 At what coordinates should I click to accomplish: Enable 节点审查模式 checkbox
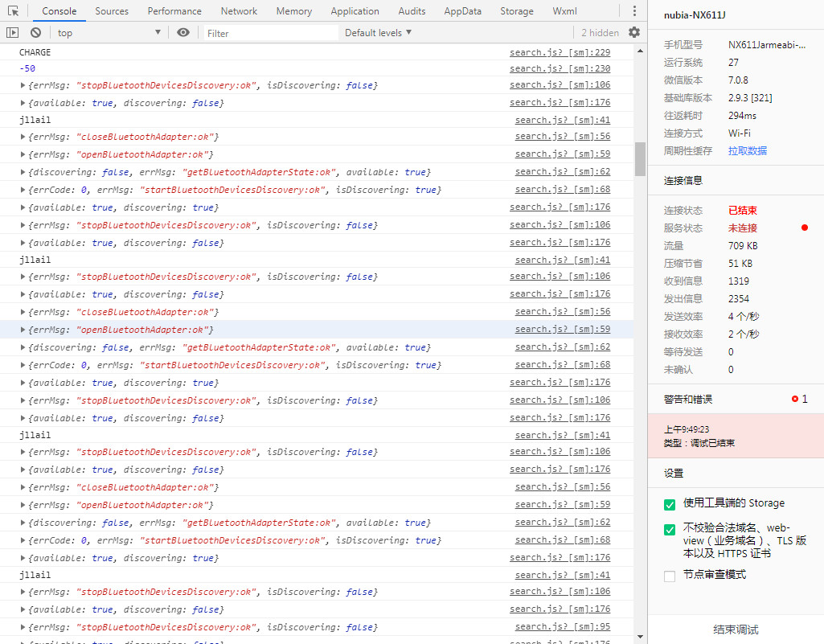(670, 576)
